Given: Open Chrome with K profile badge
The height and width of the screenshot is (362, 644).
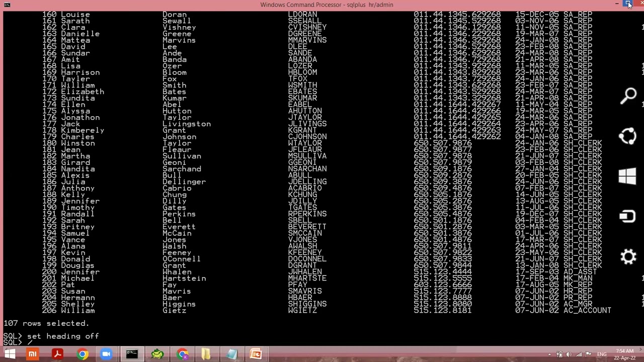Looking at the screenshot, I should coord(183,354).
